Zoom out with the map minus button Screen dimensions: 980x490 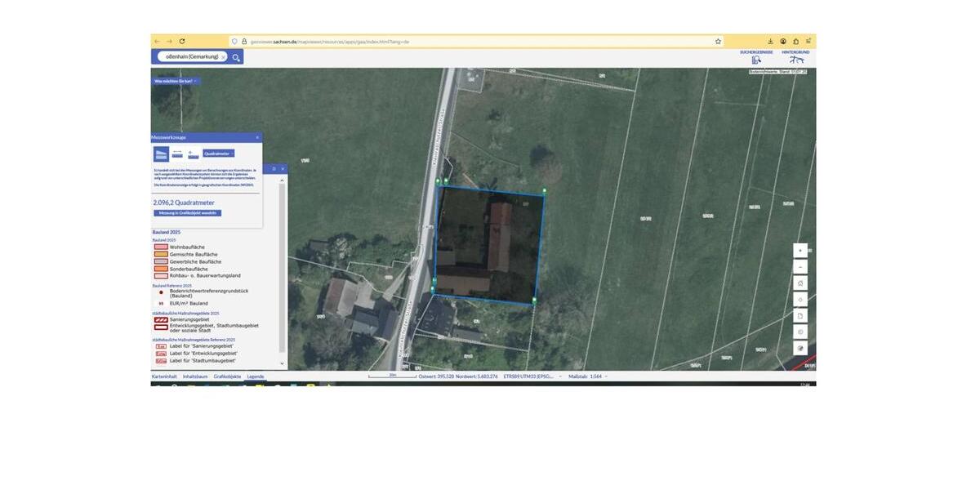click(800, 267)
